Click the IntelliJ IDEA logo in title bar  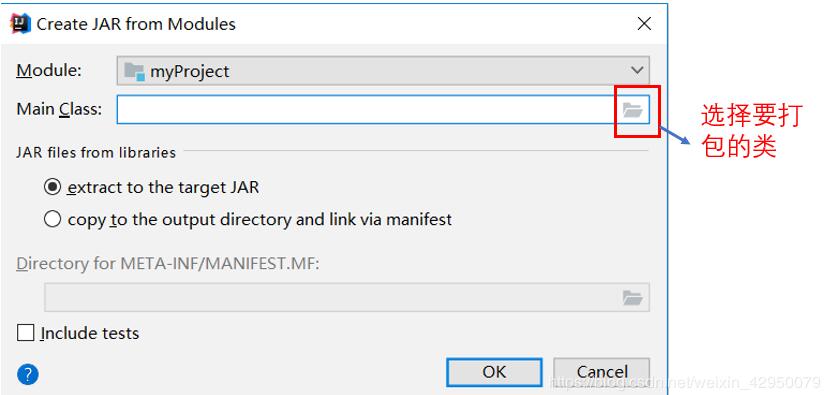(x=21, y=24)
